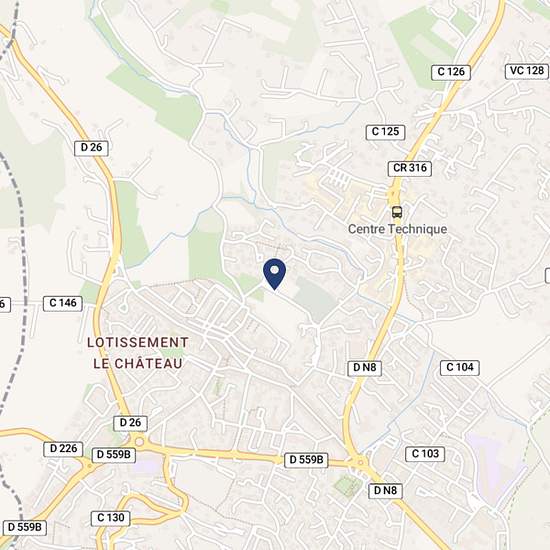550x550 pixels.
Task: Click the D N8 shield above the roundabout
Action: [364, 368]
